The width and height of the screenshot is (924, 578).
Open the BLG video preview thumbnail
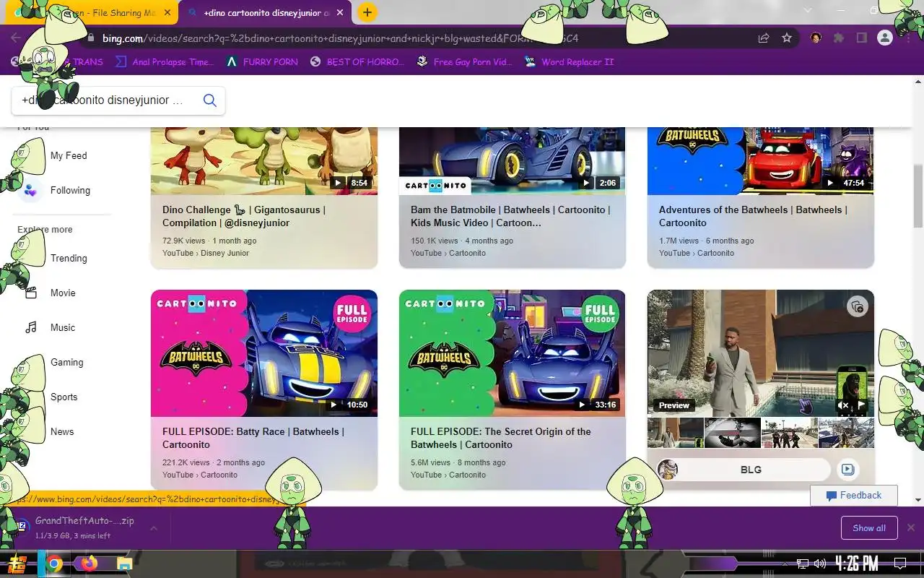761,353
